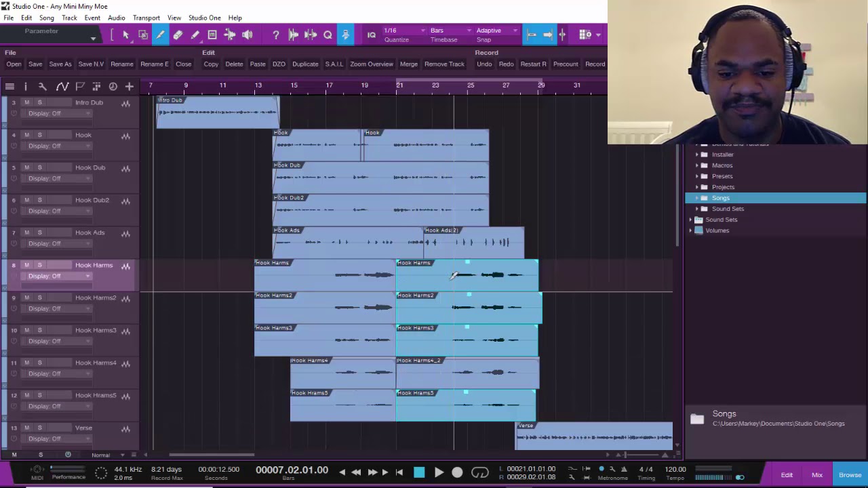The image size is (868, 488).
Task: Open the track list icon
Action: pyautogui.click(x=9, y=86)
